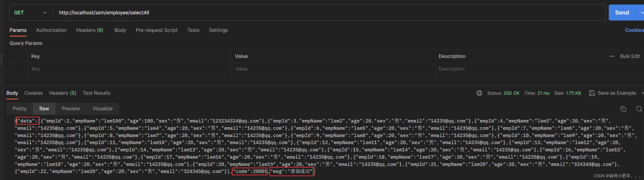Click the Status 200 OK indicator

pos(503,93)
